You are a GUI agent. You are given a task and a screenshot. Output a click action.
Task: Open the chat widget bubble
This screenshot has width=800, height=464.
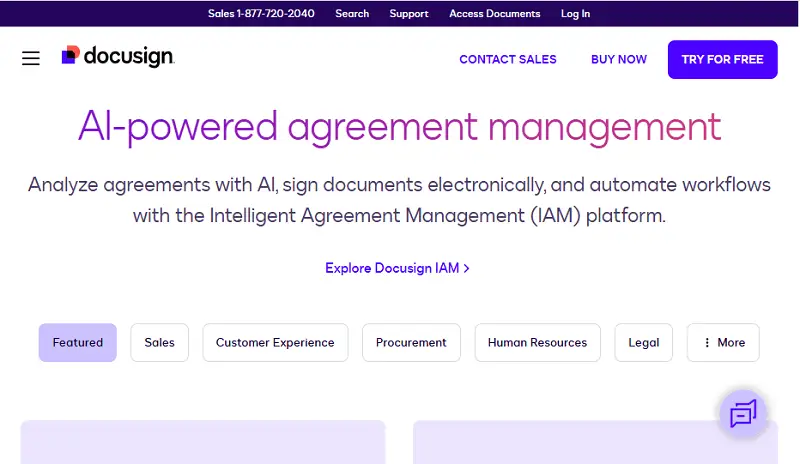pyautogui.click(x=743, y=414)
